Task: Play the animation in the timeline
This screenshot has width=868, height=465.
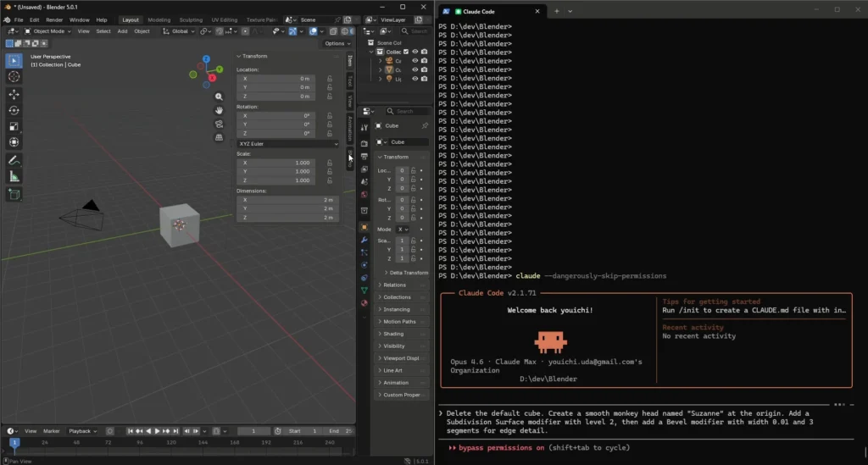Action: coord(157,431)
